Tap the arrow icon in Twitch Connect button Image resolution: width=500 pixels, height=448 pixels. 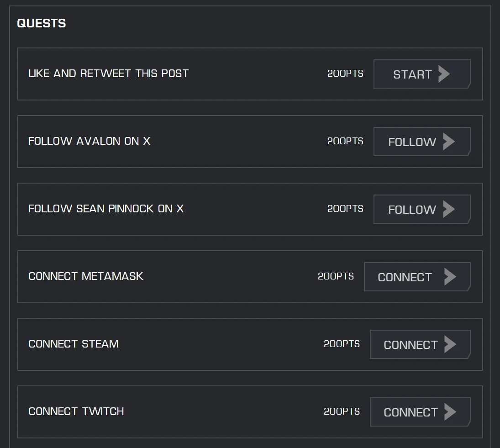click(x=450, y=412)
